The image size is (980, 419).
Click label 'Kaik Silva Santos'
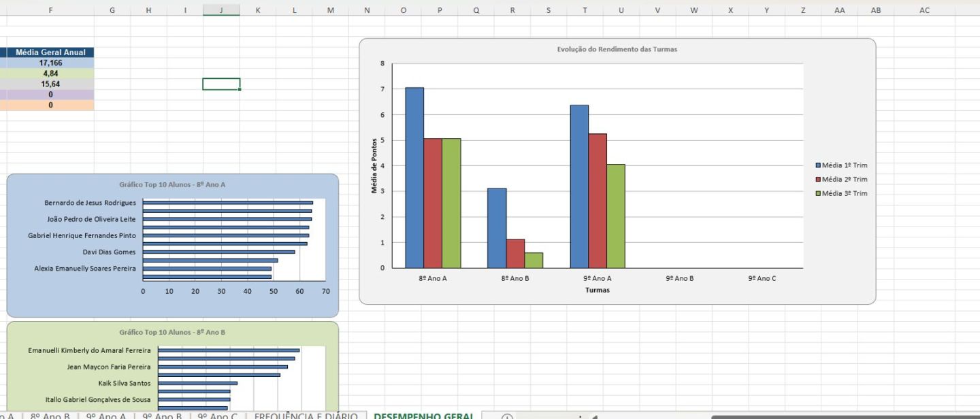click(125, 383)
